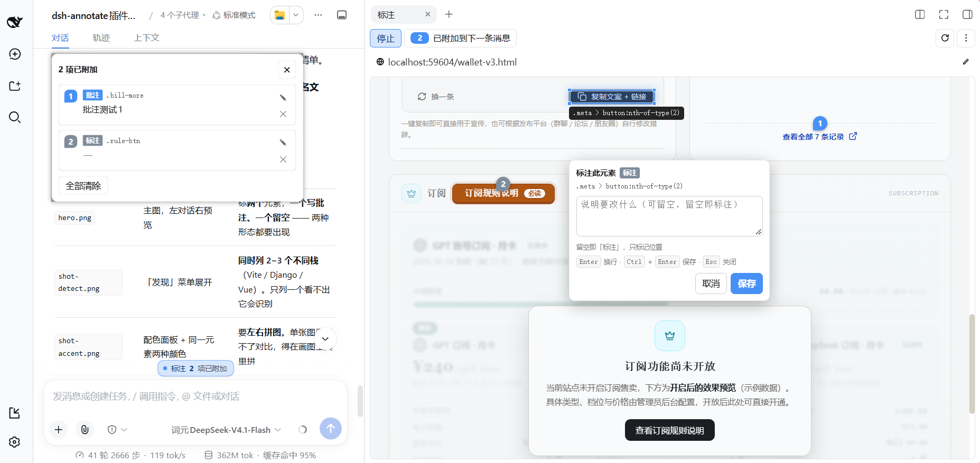Screen dimensions: 980x463
Task: Click the plus add button below message input
Action: (x=59, y=430)
